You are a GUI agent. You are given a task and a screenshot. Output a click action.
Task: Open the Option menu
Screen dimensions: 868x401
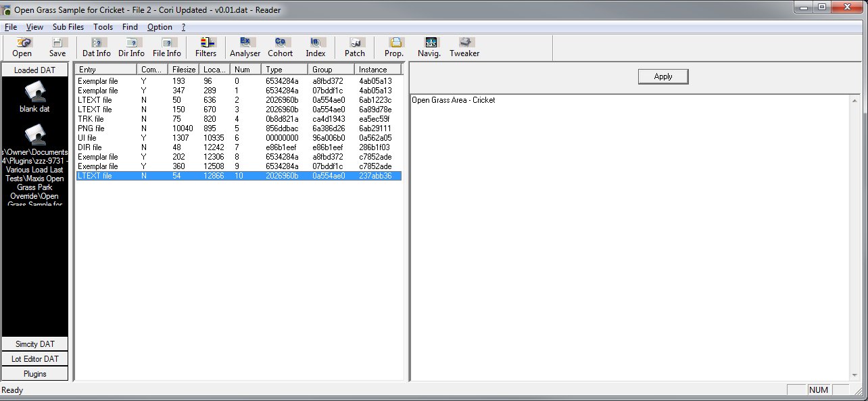pos(160,27)
